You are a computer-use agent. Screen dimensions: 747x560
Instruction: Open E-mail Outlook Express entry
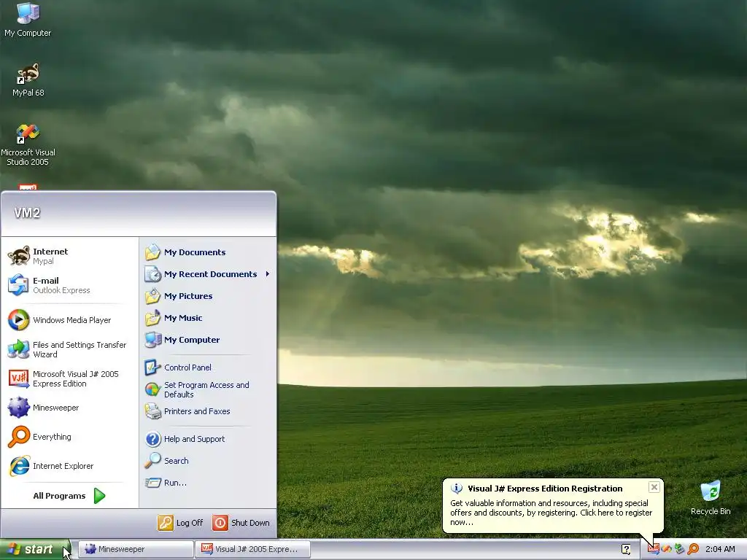[70, 285]
